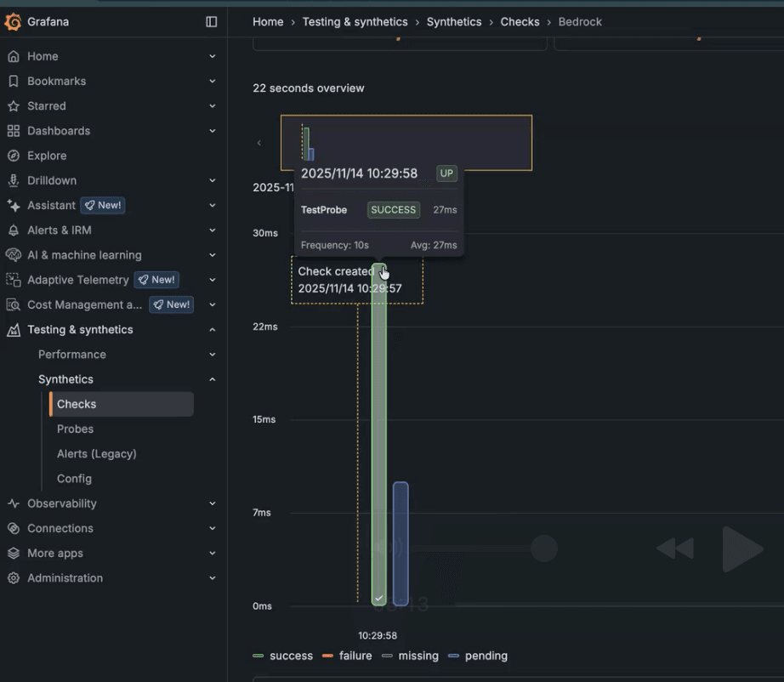Open Explore via its compass icon
Viewport: 784px width, 682px height.
coord(14,156)
